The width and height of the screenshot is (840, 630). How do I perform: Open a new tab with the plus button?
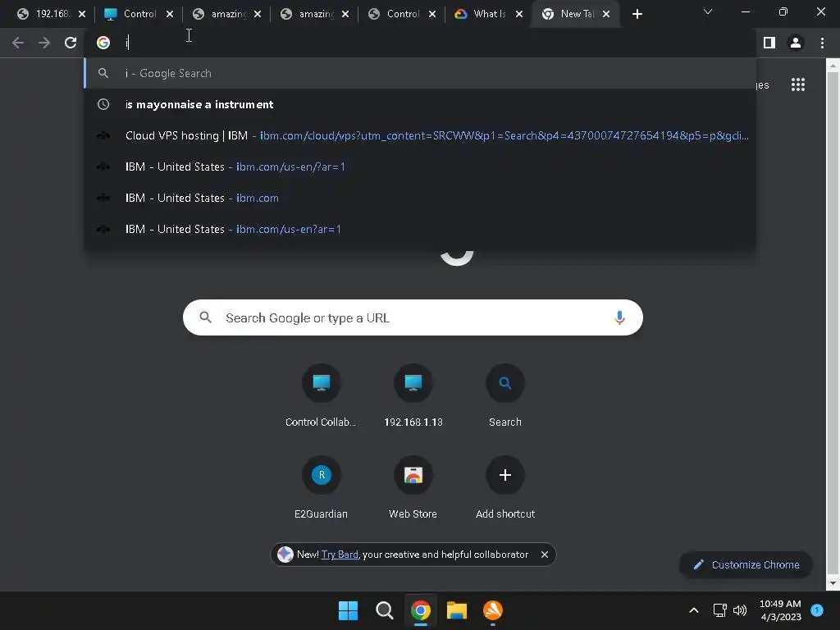coord(637,14)
